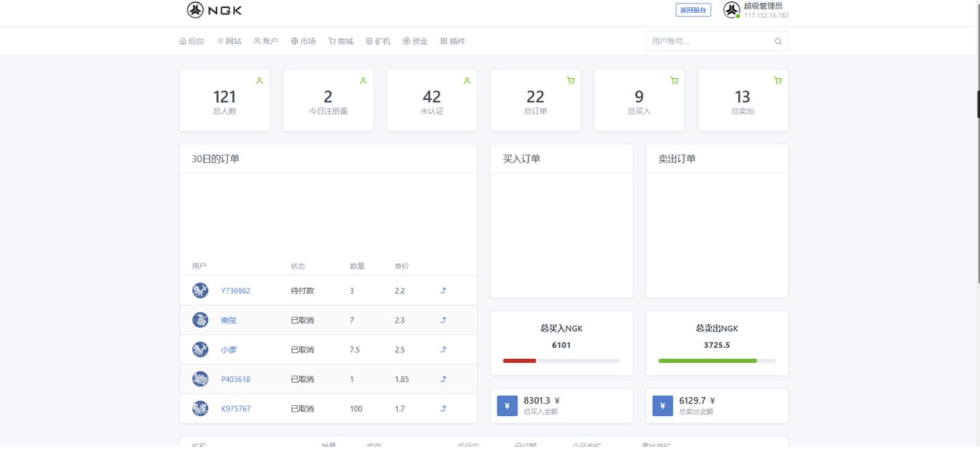Open user link Y736982
The image size is (980, 453).
click(x=235, y=291)
